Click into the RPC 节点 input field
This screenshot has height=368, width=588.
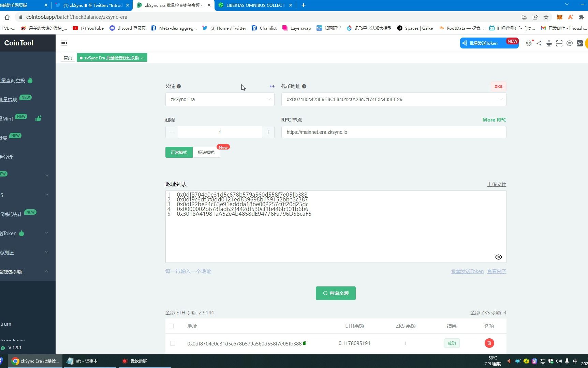coord(394,132)
